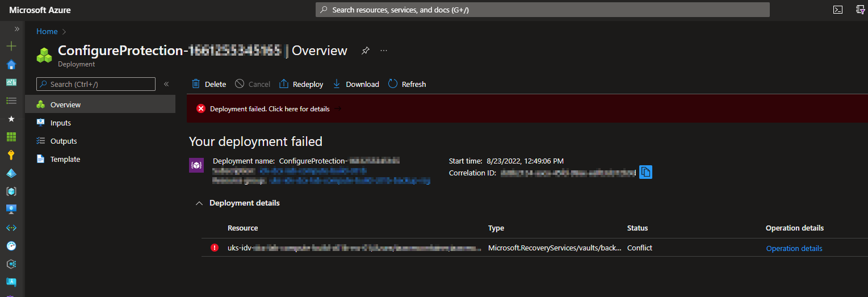The width and height of the screenshot is (868, 297).
Task: Open the All services list icon
Action: [11, 101]
